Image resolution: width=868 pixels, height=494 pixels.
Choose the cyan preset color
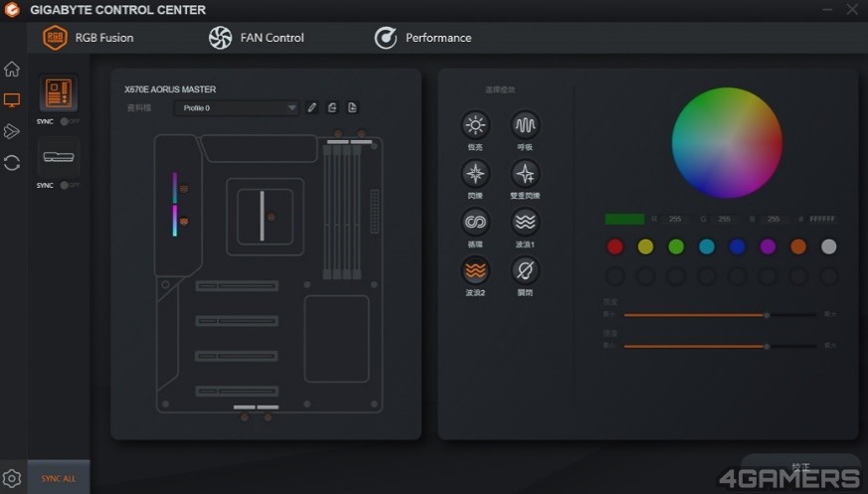pyautogui.click(x=706, y=247)
